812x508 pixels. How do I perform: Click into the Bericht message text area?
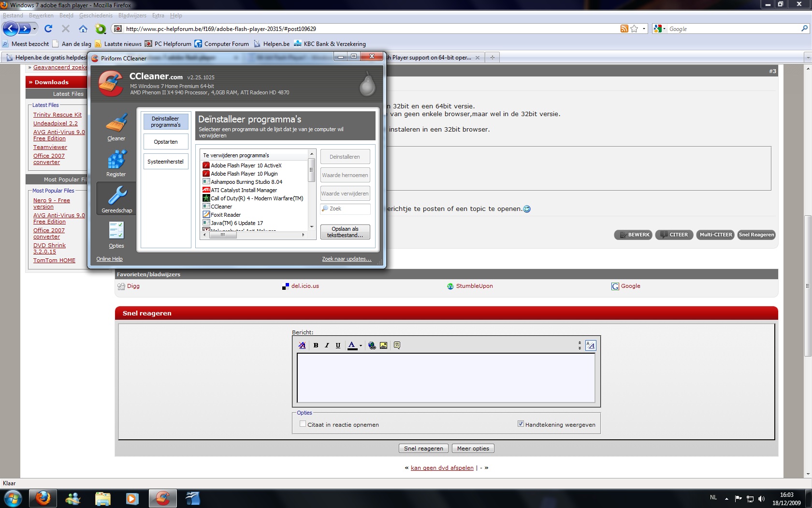pyautogui.click(x=446, y=378)
